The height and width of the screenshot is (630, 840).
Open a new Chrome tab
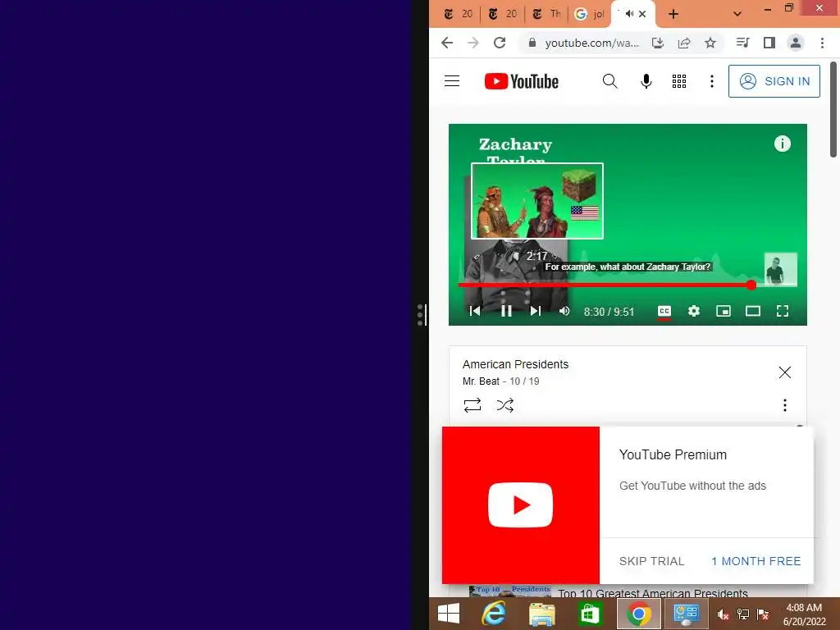click(x=673, y=14)
